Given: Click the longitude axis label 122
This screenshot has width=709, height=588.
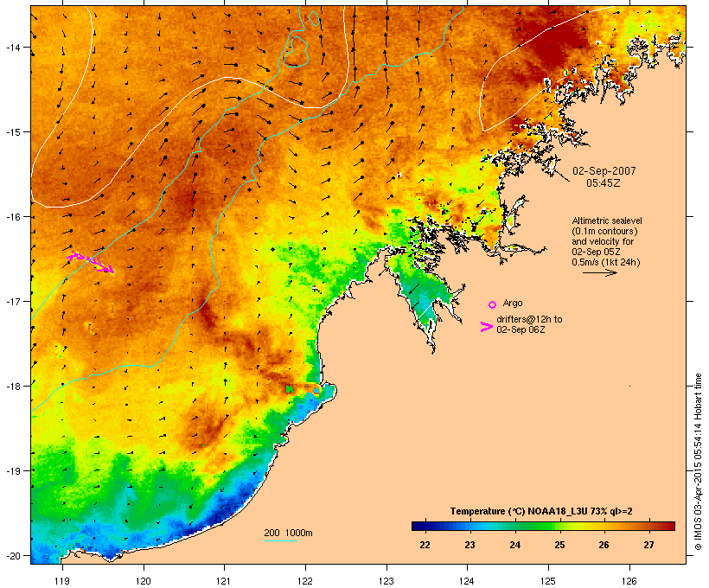Looking at the screenshot, I should point(305,581).
